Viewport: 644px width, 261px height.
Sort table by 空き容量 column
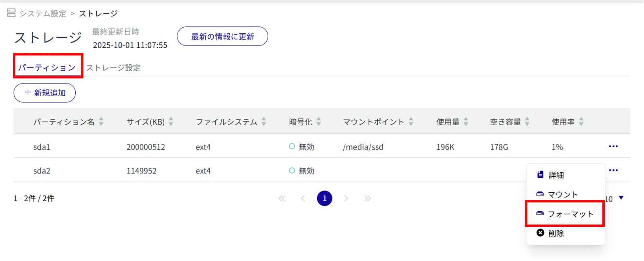click(x=527, y=122)
